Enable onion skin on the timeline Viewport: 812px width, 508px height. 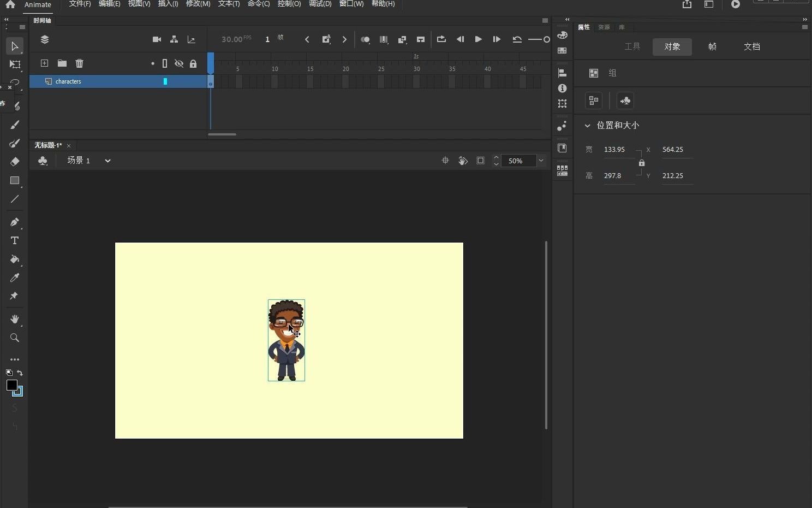pyautogui.click(x=365, y=39)
